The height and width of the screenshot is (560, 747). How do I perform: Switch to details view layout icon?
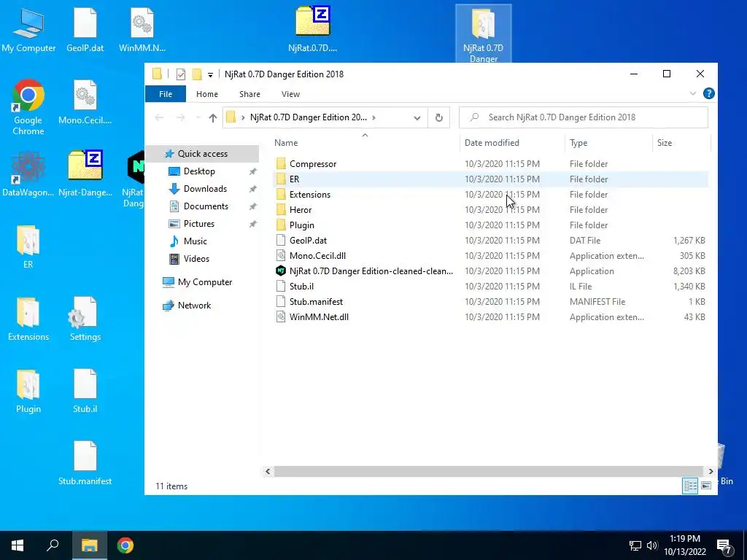(x=690, y=485)
